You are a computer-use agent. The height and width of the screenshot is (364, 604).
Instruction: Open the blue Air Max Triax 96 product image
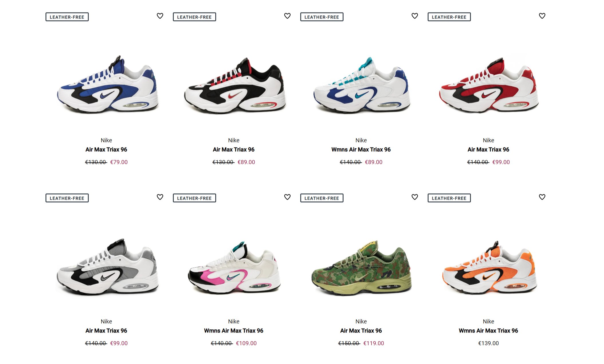pos(108,84)
